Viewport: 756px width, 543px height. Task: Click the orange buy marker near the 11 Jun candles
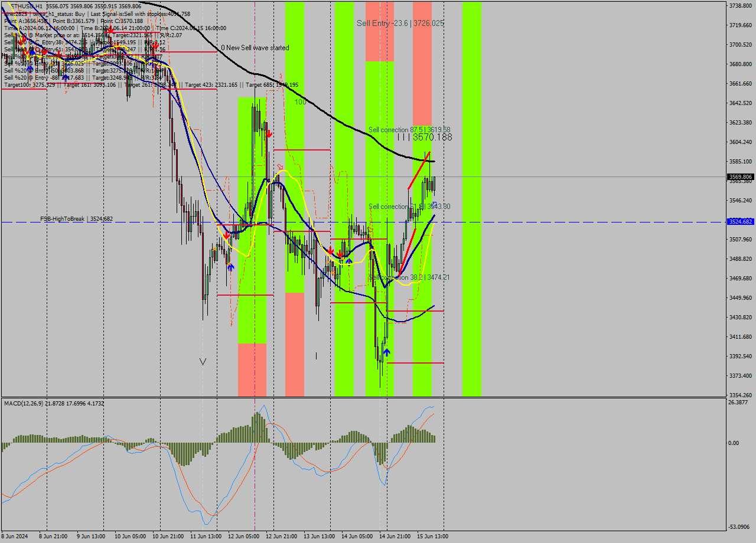pos(214,250)
